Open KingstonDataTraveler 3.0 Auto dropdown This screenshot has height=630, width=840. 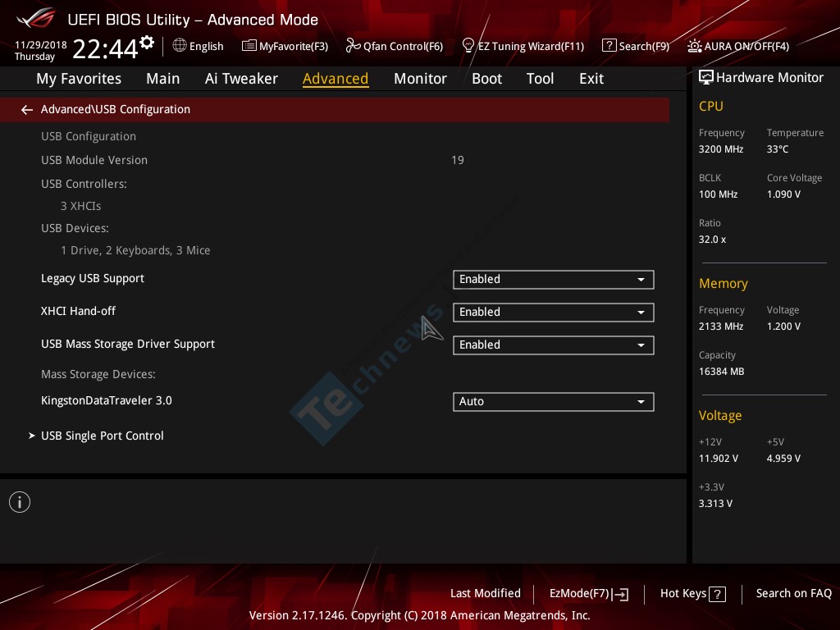pos(554,402)
